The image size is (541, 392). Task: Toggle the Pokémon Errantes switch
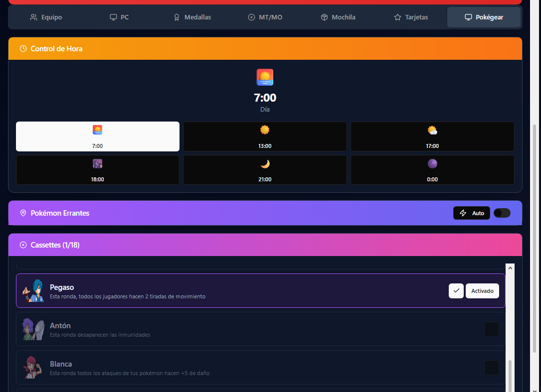click(x=502, y=213)
